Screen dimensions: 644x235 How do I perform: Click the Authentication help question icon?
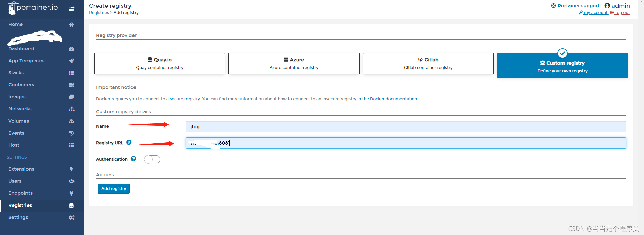[133, 159]
